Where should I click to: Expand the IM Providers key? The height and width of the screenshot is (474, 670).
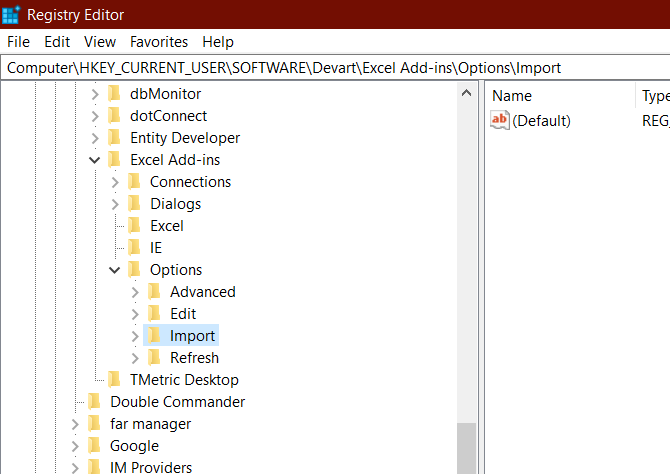(x=75, y=468)
